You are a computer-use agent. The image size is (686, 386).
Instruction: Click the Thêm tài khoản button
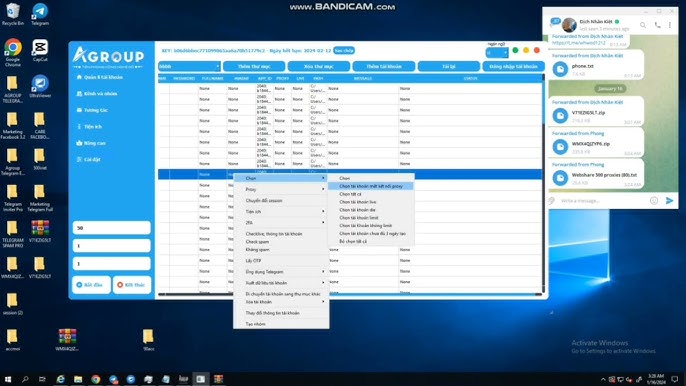(384, 66)
